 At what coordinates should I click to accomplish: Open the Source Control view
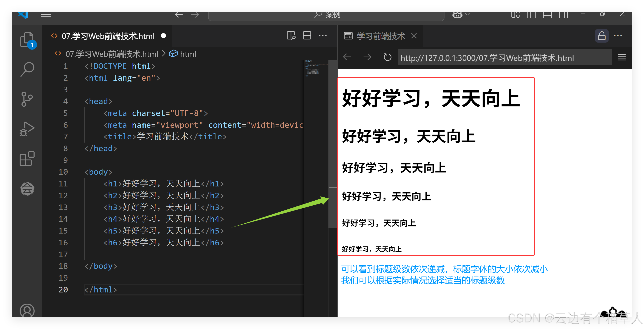(27, 99)
